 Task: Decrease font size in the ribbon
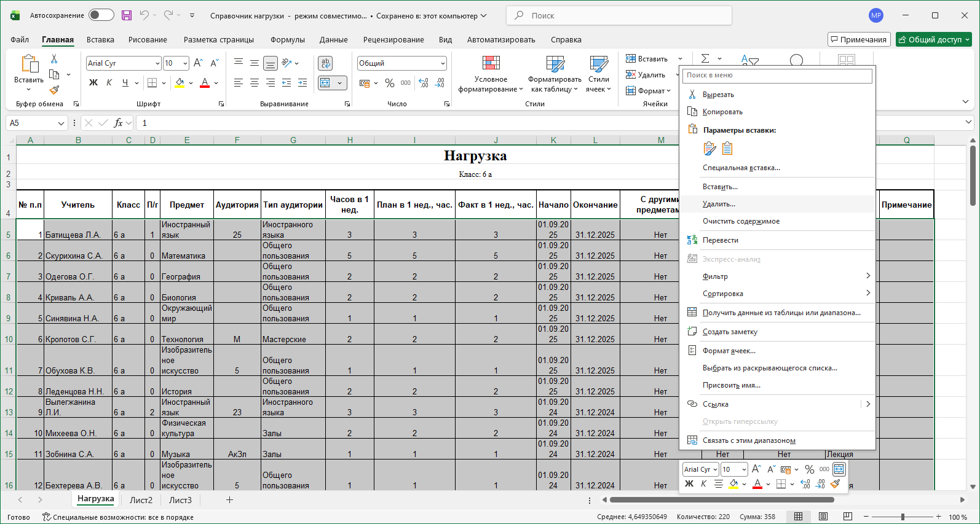tap(214, 63)
